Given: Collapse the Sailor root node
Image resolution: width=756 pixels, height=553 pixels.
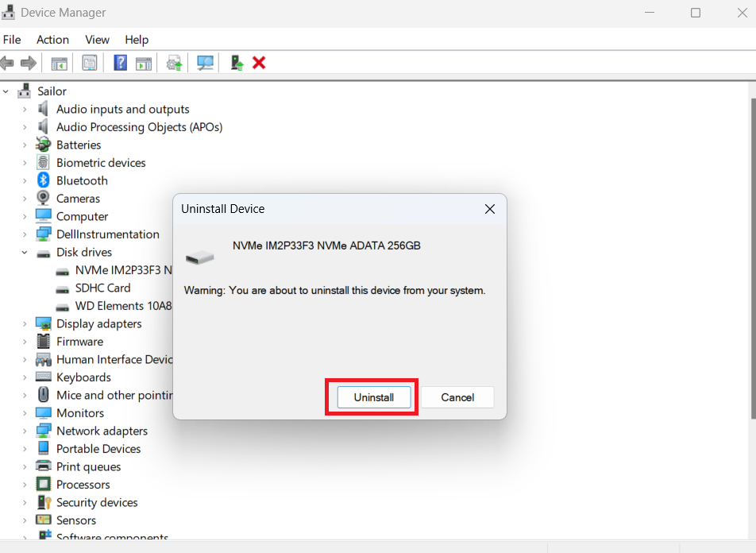Looking at the screenshot, I should coord(6,91).
